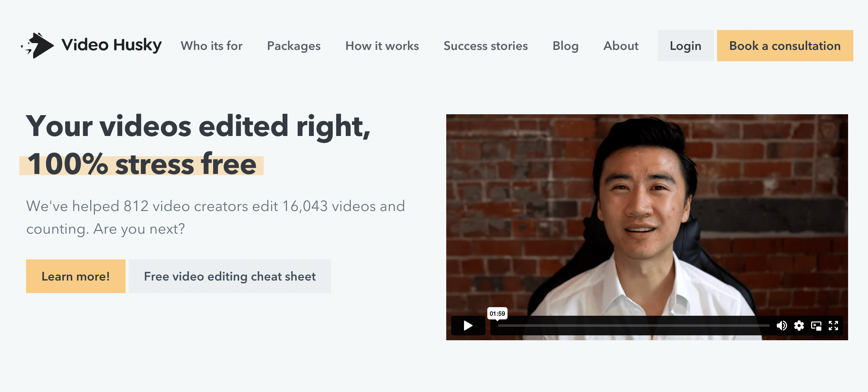Click Book a consultation button
The height and width of the screenshot is (392, 868).
[785, 46]
